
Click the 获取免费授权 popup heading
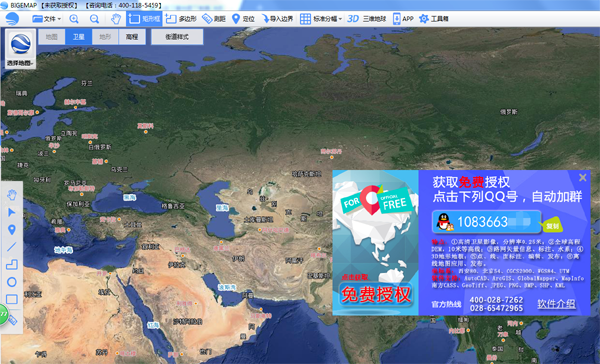click(x=471, y=182)
